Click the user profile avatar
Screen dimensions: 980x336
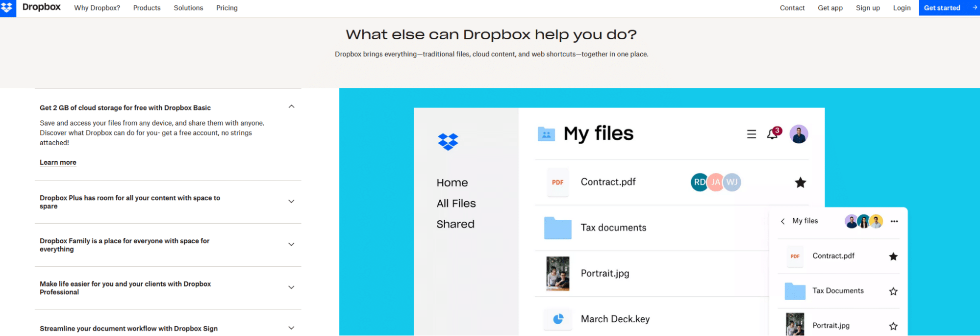[799, 134]
